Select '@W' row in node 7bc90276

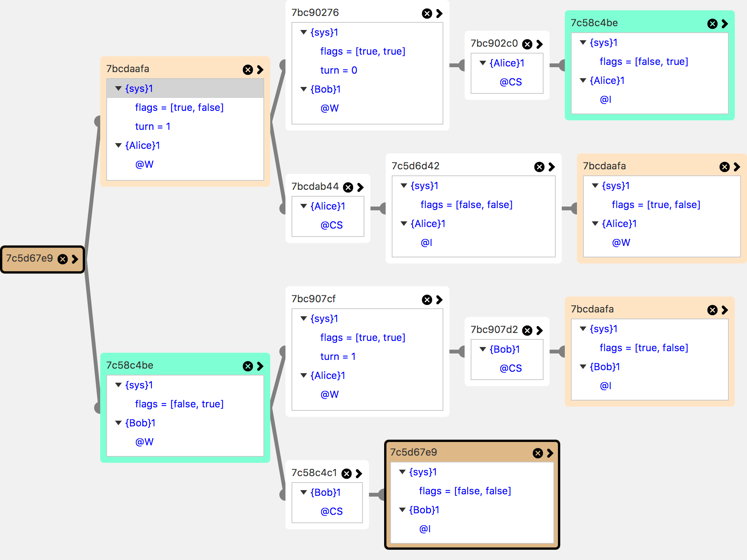(367, 108)
